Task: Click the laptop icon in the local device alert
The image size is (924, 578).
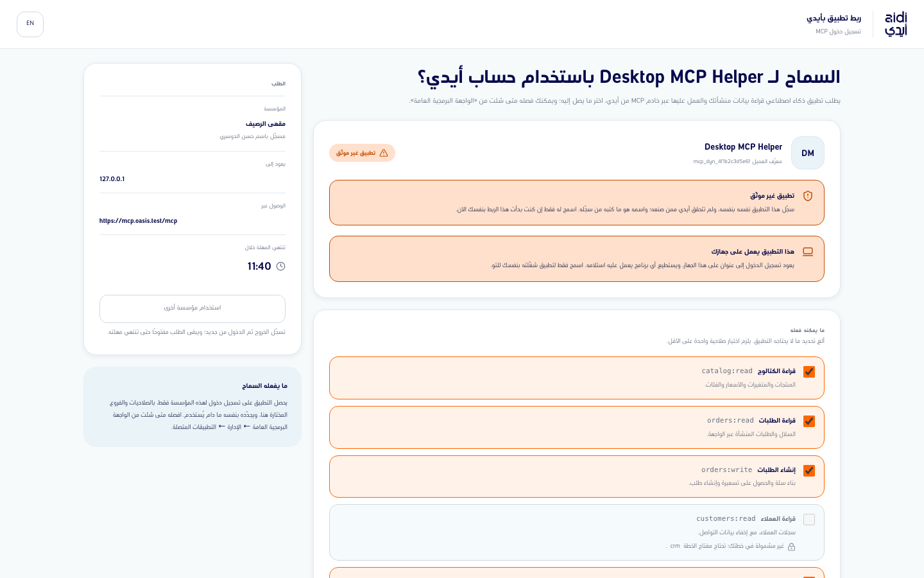Action: click(x=808, y=252)
